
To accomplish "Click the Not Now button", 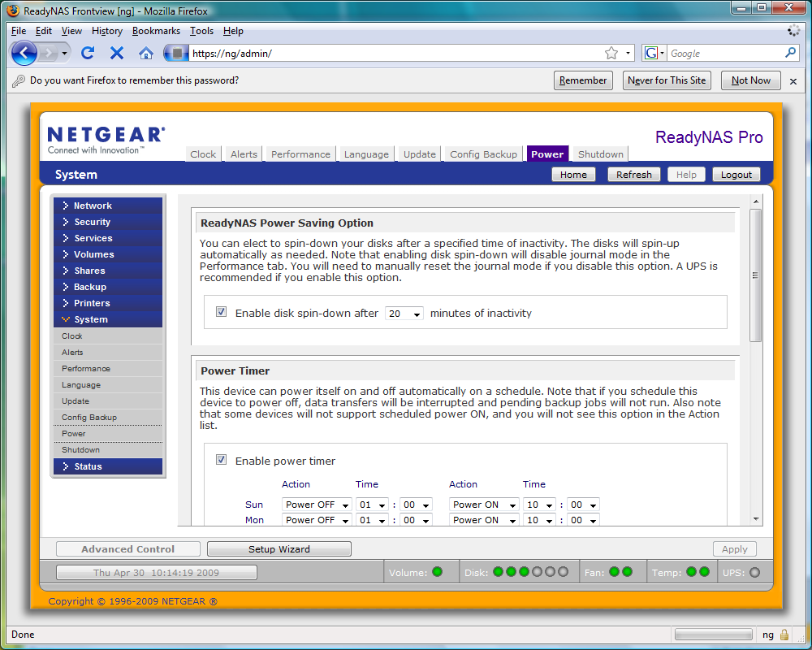I will point(750,80).
